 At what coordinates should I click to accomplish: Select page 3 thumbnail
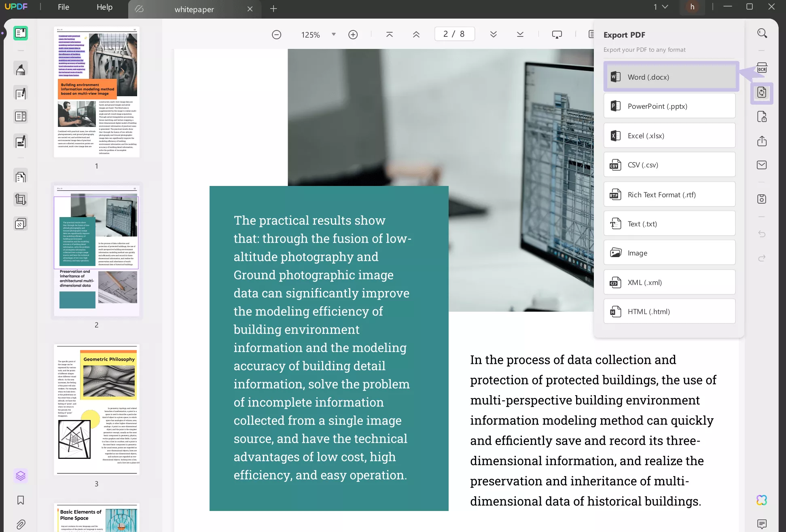[x=97, y=410]
